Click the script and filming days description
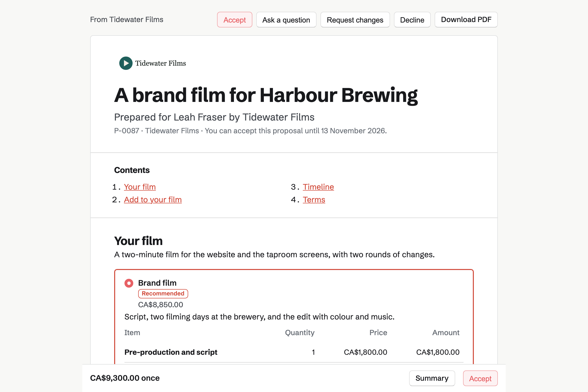The height and width of the screenshot is (392, 588). point(259,317)
